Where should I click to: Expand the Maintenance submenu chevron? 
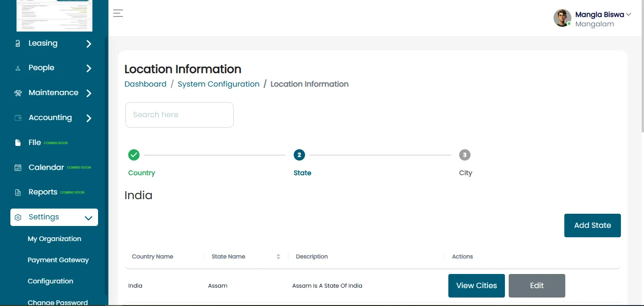89,93
